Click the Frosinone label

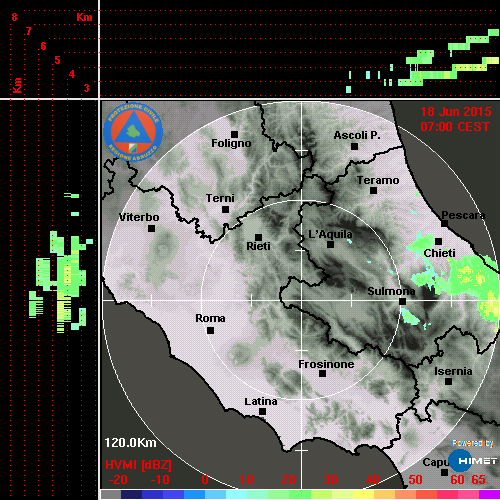click(326, 364)
